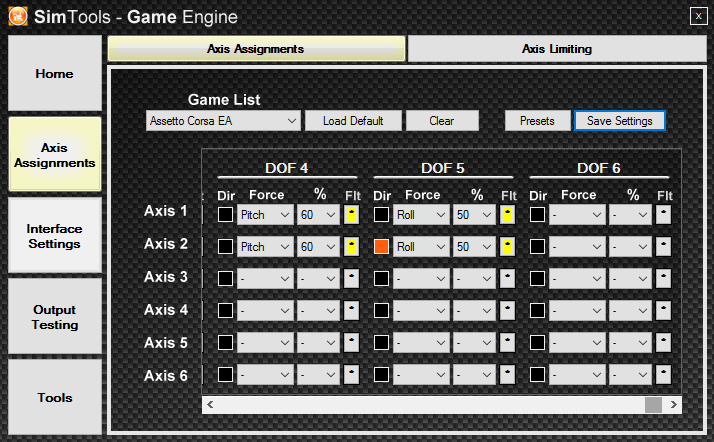714x442 pixels.
Task: Switch to the Axis Limiting tab
Action: 557,49
